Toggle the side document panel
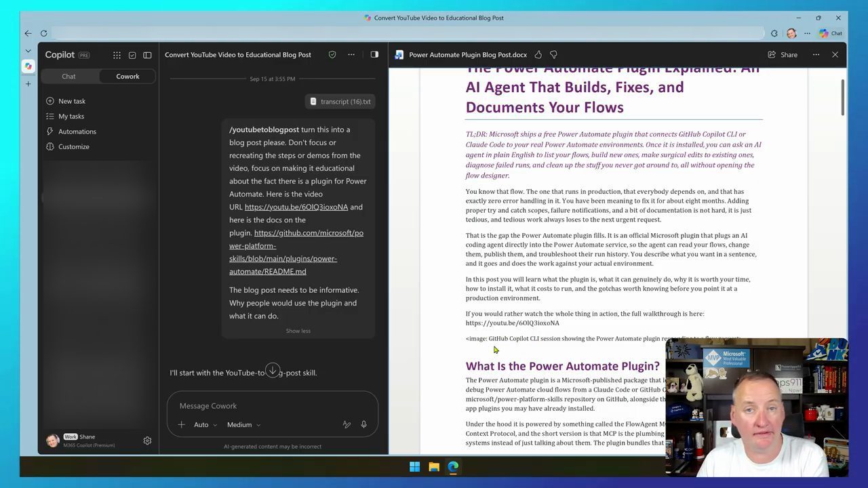Image resolution: width=868 pixels, height=488 pixels. coord(374,55)
